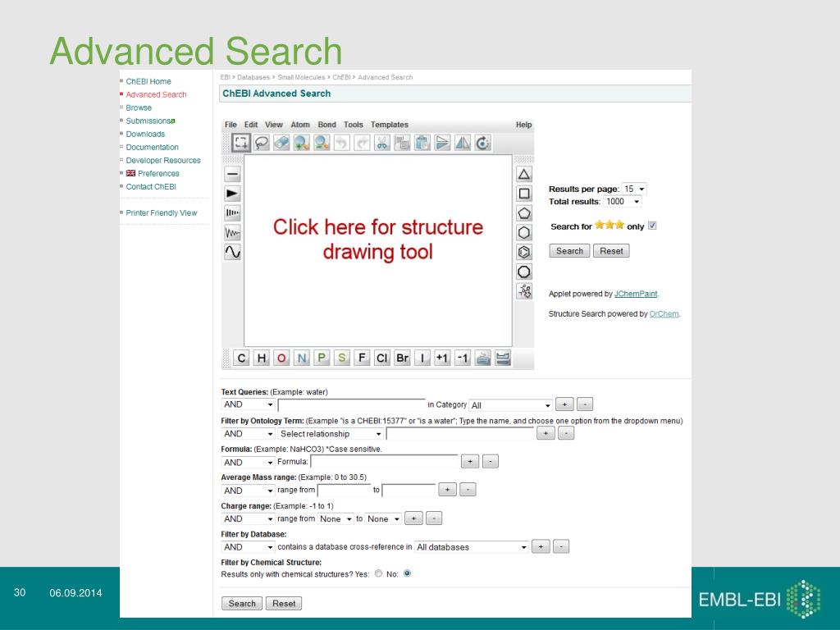Select the hashed wedge bond tool

(232, 213)
